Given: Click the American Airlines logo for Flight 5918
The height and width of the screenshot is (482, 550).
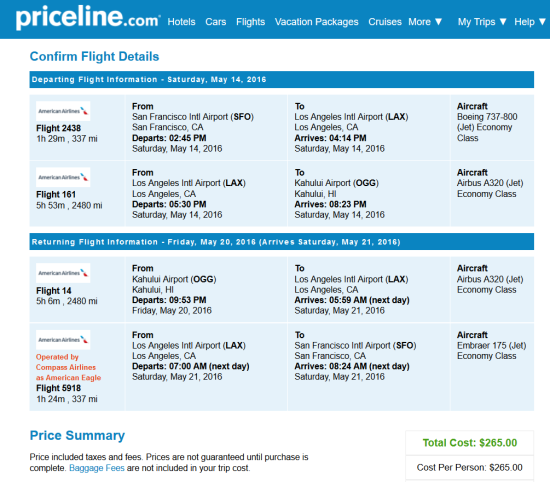Looking at the screenshot, I should point(63,340).
